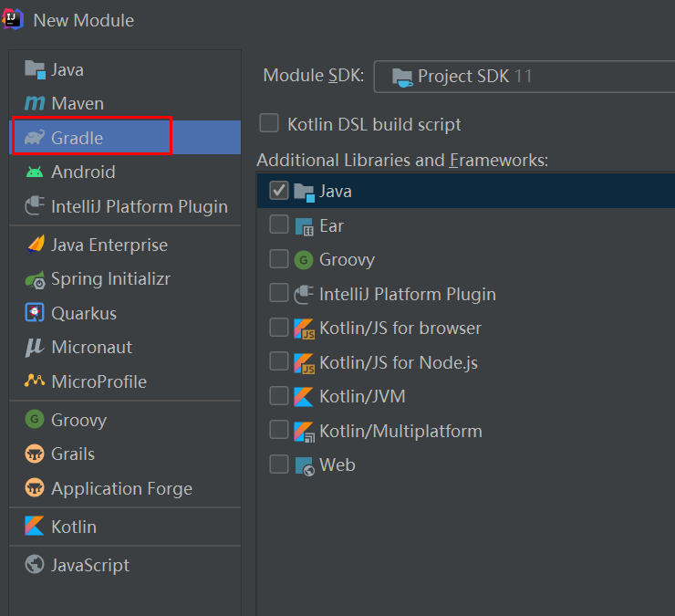Screen dimensions: 675x616
Task: Select the MicroProfile module type
Action: 125,381
